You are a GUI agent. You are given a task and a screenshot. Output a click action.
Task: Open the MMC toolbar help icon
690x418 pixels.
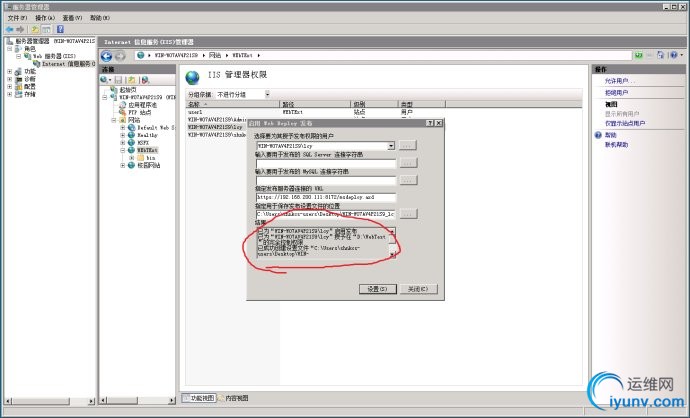coord(60,29)
